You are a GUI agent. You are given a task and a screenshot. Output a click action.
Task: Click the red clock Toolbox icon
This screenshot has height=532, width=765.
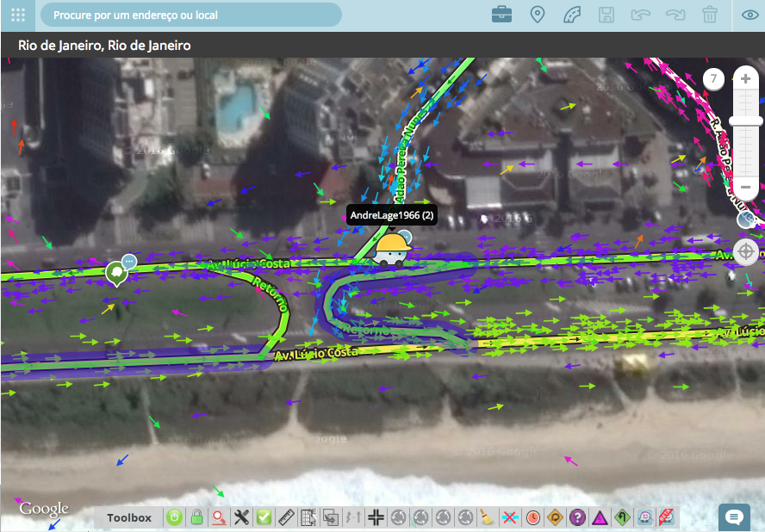click(x=532, y=517)
